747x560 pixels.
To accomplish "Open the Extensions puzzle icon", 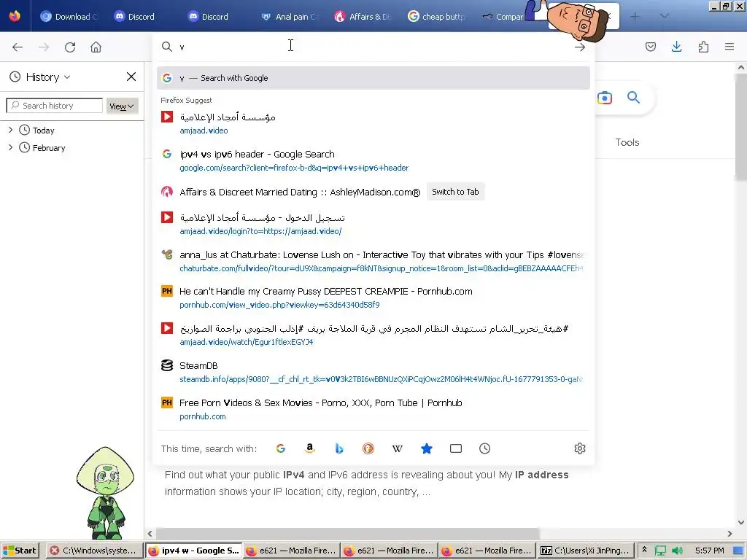I will click(703, 47).
